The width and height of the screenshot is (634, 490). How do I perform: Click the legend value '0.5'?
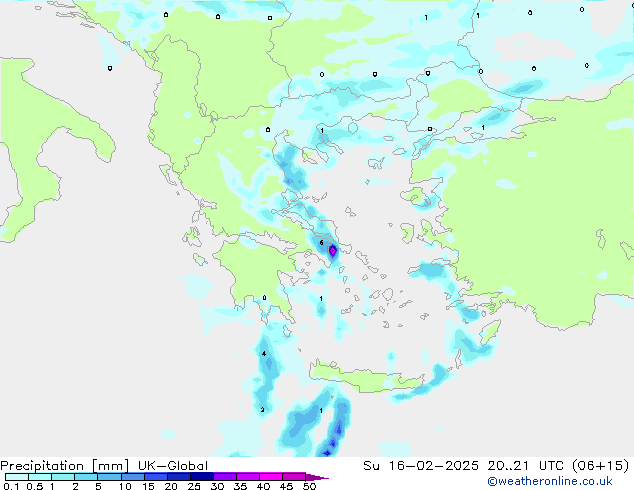pyautogui.click(x=35, y=486)
